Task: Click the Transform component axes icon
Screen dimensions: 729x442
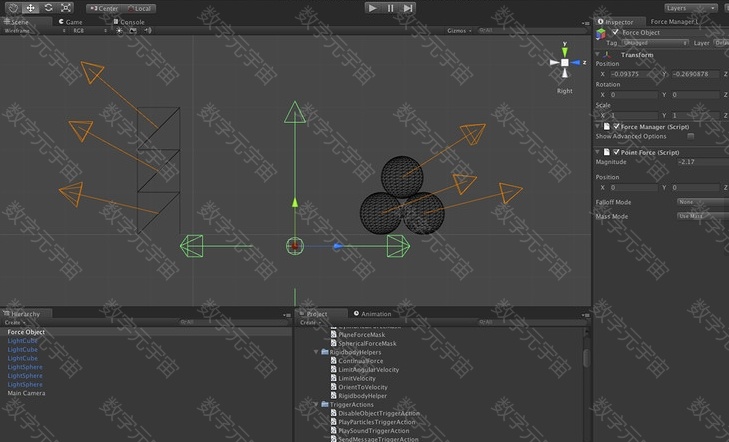Action: tap(607, 55)
